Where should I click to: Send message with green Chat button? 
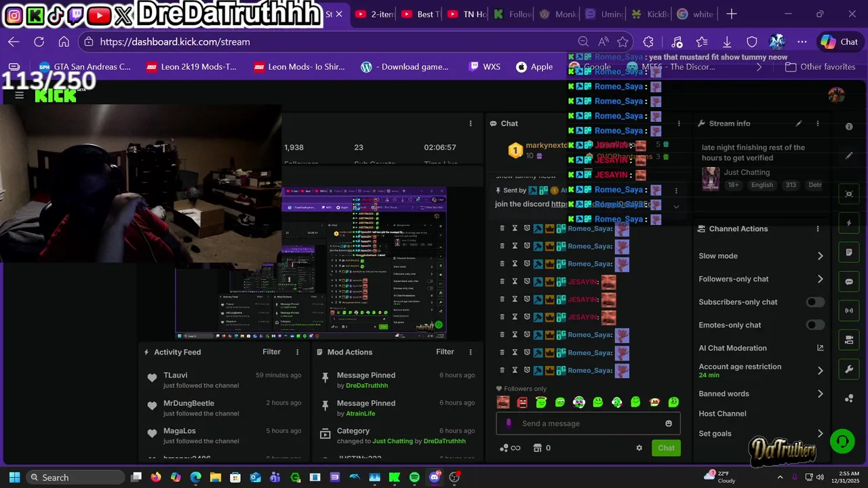[666, 448]
